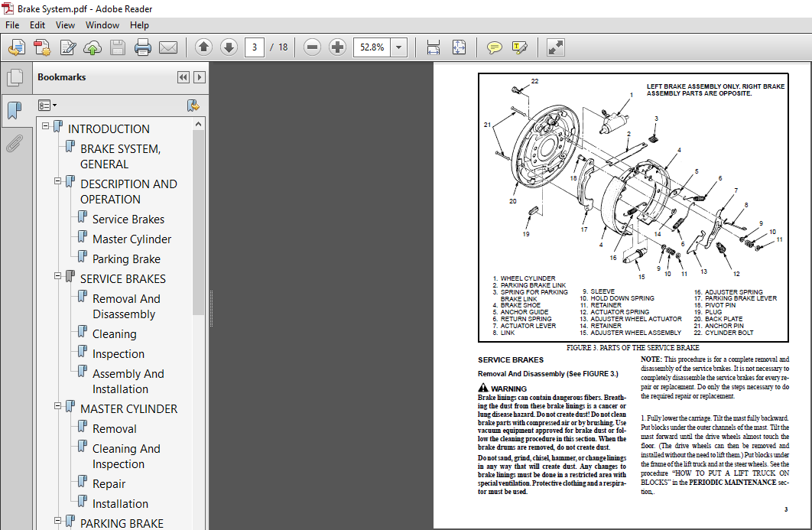Click the page number input field

[x=255, y=47]
